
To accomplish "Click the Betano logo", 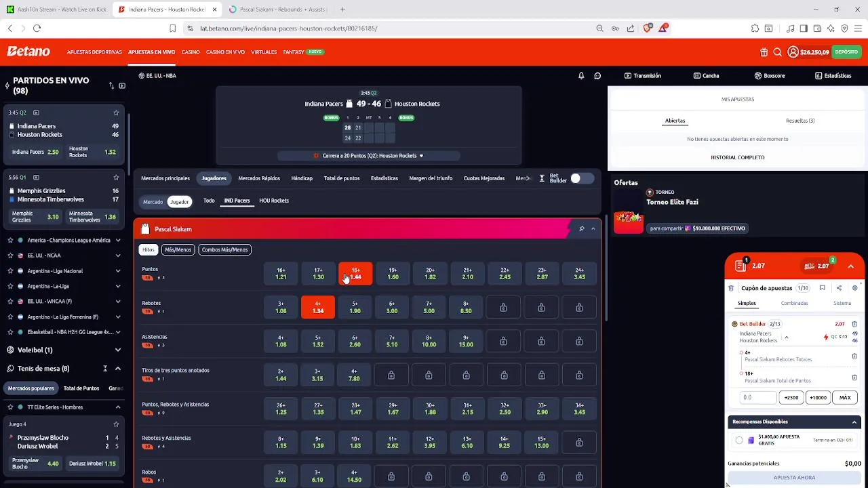I will 28,52.
